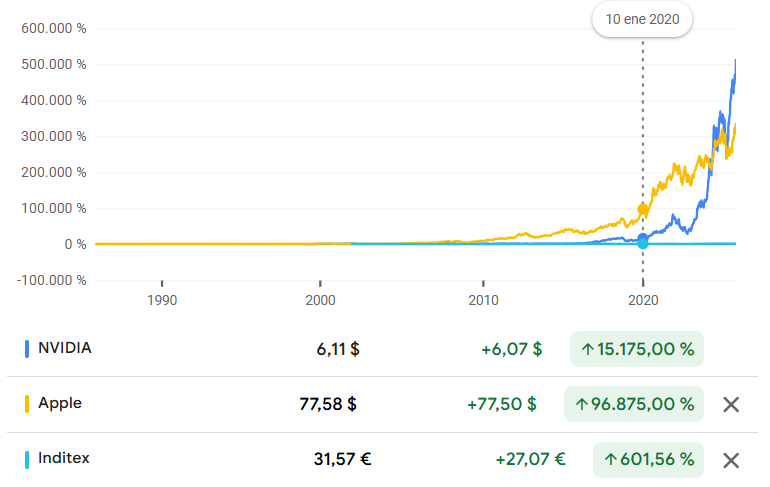770x487 pixels.
Task: Click NVIDIA's 15.175,00 % change badge
Action: 636,349
